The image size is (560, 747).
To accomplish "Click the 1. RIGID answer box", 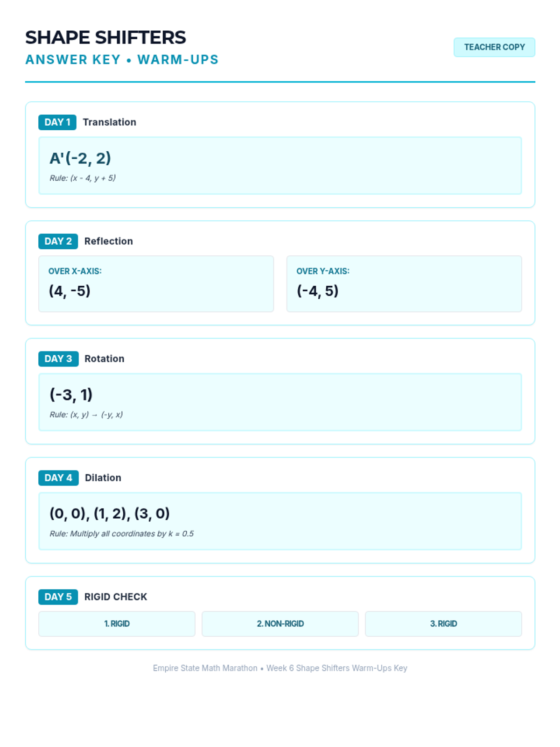I will [117, 624].
